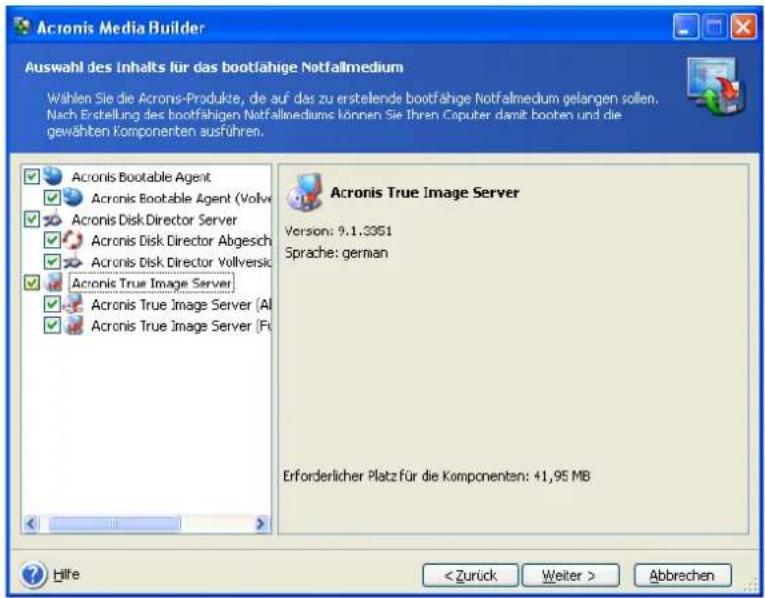
Task: Uncheck the parent Acronis True Image Server checkbox
Action: (x=32, y=283)
